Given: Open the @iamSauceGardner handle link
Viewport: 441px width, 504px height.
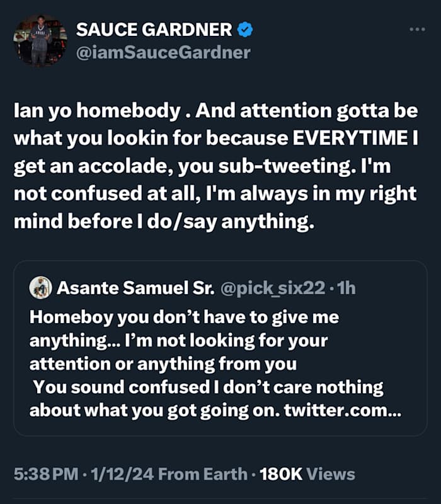Looking at the screenshot, I should tap(163, 52).
